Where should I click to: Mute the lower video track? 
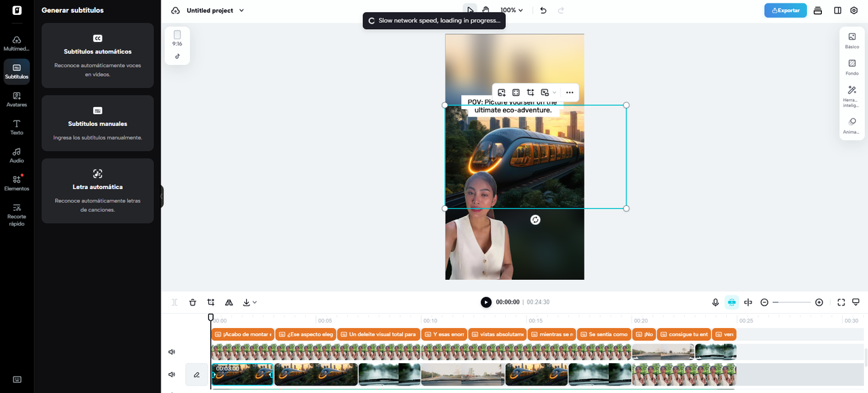point(172,374)
